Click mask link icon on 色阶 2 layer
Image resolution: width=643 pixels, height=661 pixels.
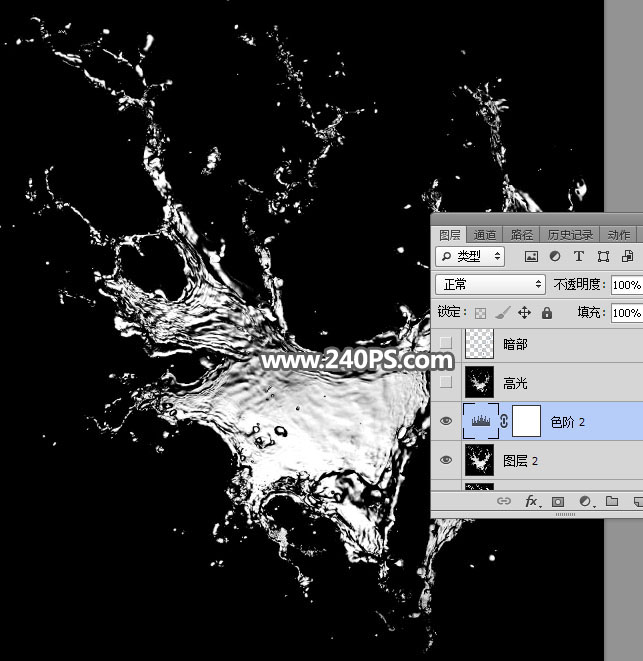coord(504,421)
